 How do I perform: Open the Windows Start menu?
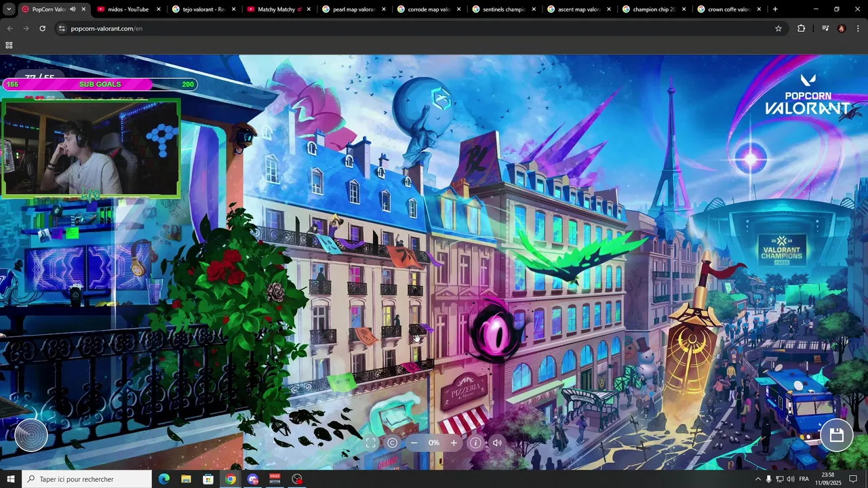click(x=11, y=479)
